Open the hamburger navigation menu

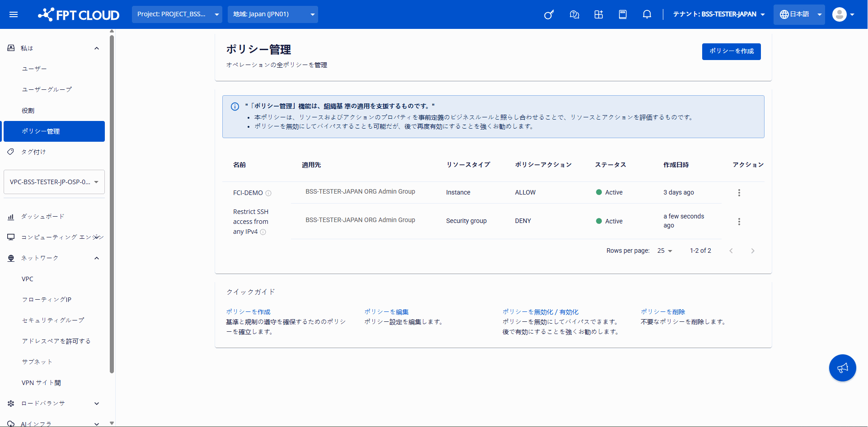coord(14,14)
